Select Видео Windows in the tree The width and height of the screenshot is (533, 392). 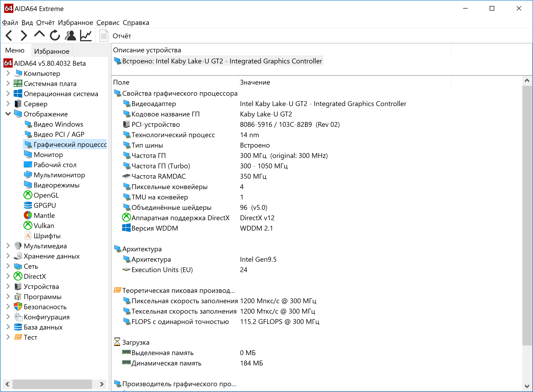click(54, 124)
